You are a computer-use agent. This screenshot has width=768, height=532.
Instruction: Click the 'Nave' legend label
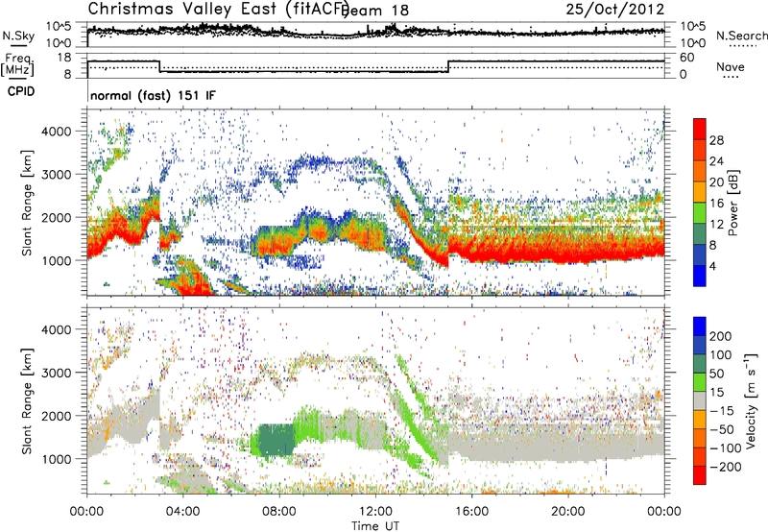[x=731, y=66]
